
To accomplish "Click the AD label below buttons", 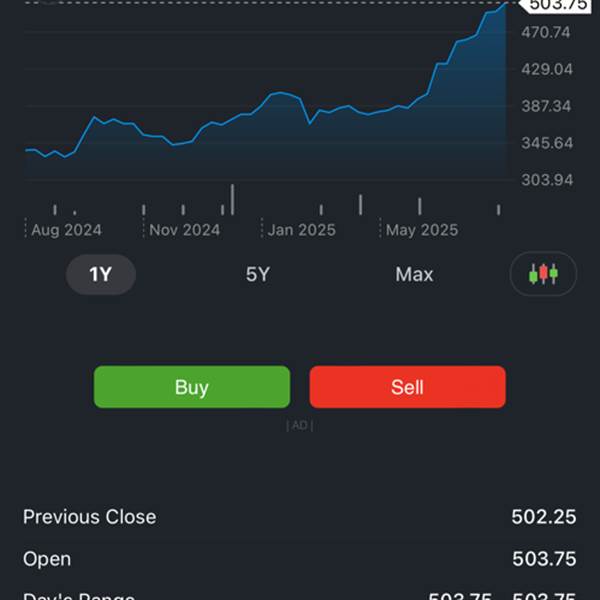I will coord(300,425).
